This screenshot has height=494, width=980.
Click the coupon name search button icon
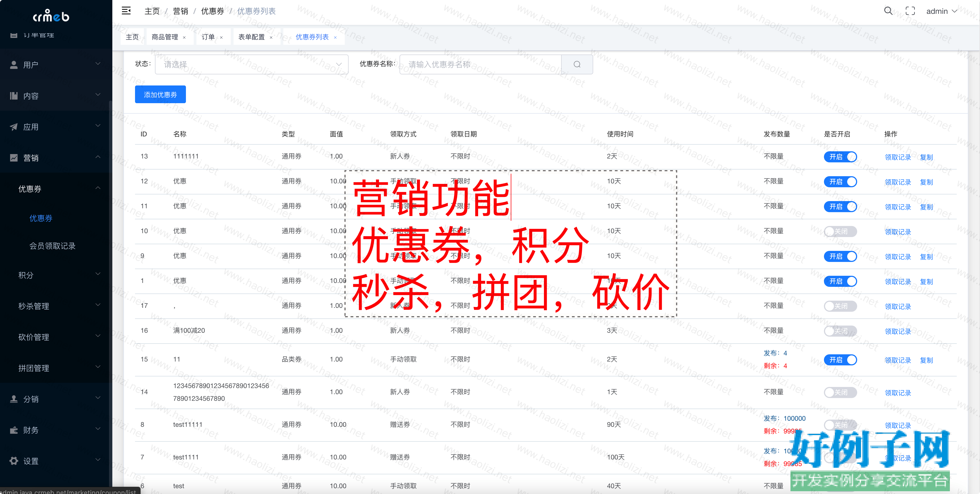[577, 64]
